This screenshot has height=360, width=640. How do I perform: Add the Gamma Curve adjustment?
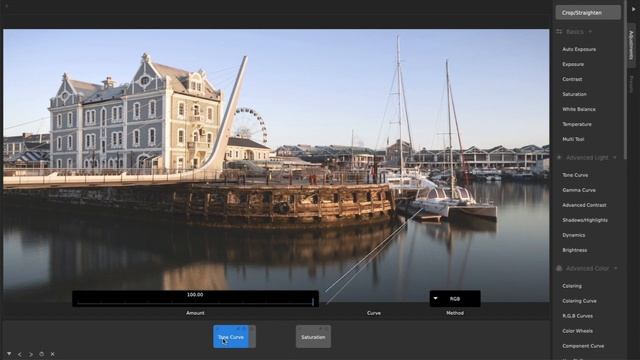point(579,190)
